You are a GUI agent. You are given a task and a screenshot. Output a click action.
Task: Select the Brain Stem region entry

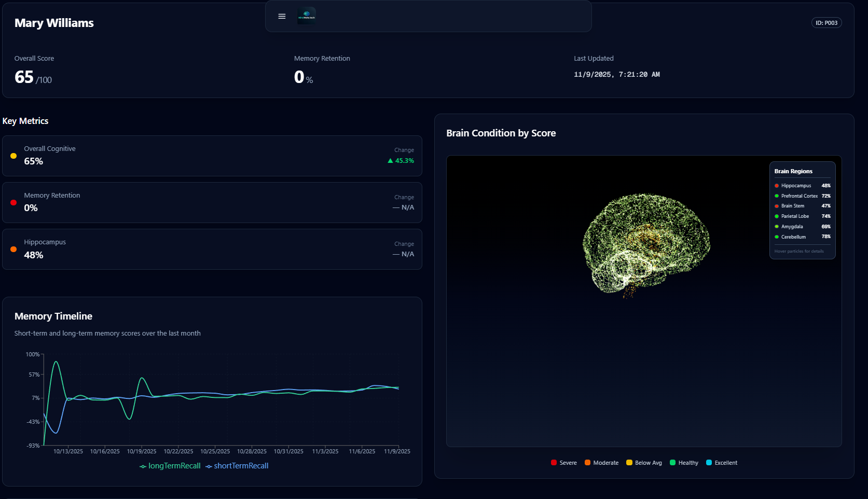(x=803, y=206)
